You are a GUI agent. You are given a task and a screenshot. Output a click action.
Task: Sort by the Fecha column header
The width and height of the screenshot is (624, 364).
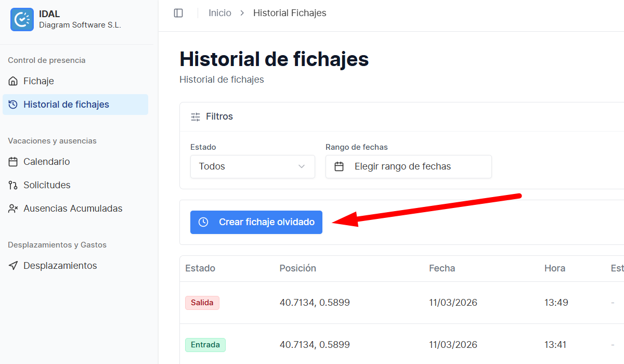pyautogui.click(x=441, y=268)
